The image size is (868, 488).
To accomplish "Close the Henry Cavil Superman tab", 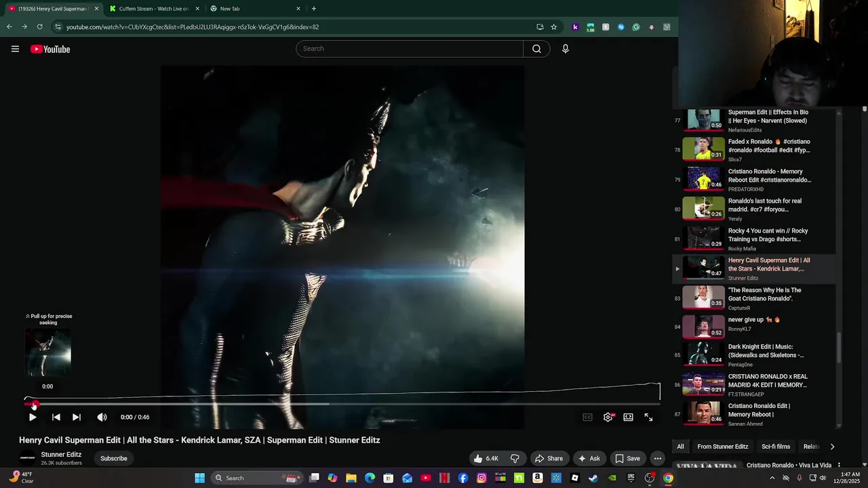I will 96,9.
